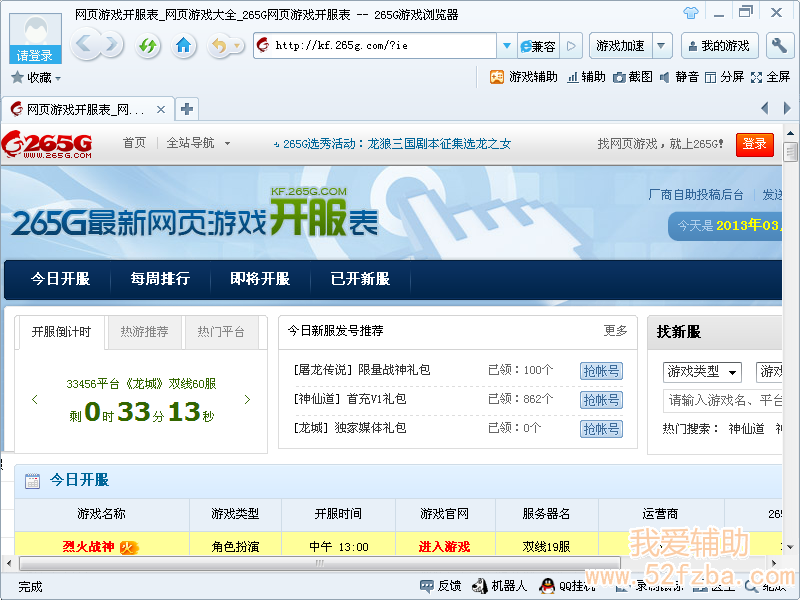Click the red 登录 button
Screen dimensions: 800x600
755,144
